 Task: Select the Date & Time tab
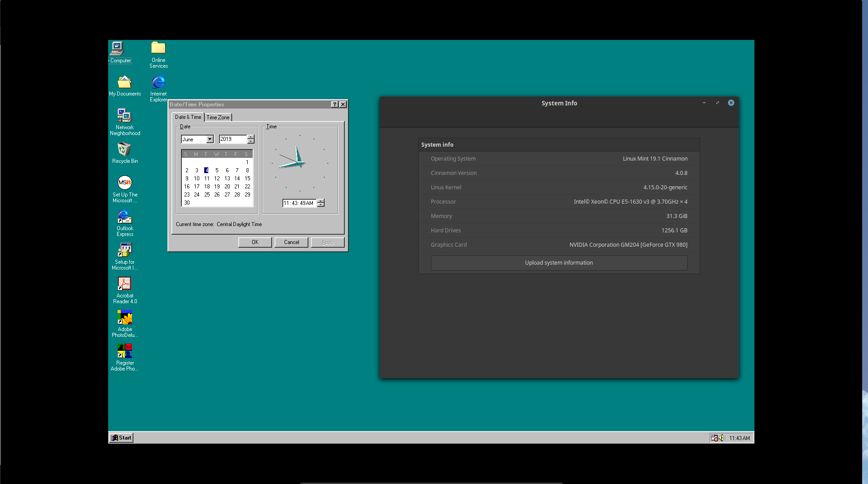188,117
